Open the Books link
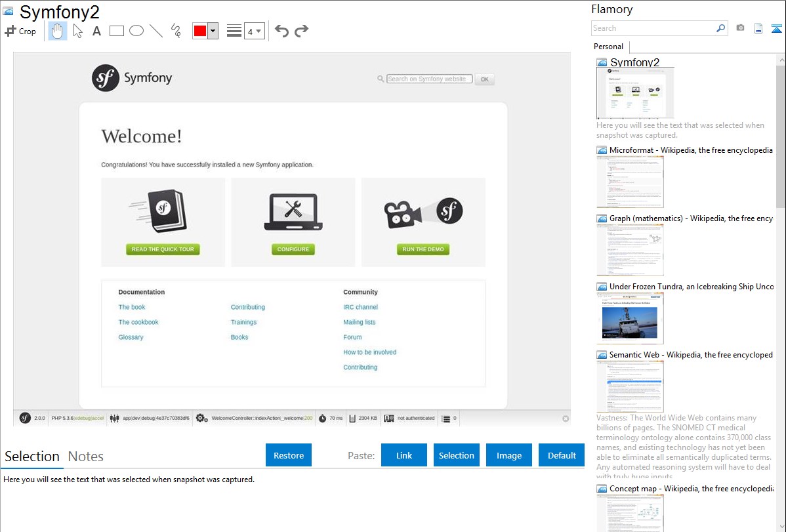Viewport: 786px width, 532px height. pos(239,337)
